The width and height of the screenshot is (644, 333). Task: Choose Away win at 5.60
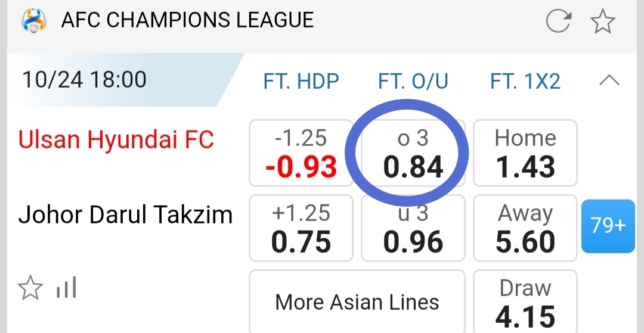pyautogui.click(x=525, y=228)
